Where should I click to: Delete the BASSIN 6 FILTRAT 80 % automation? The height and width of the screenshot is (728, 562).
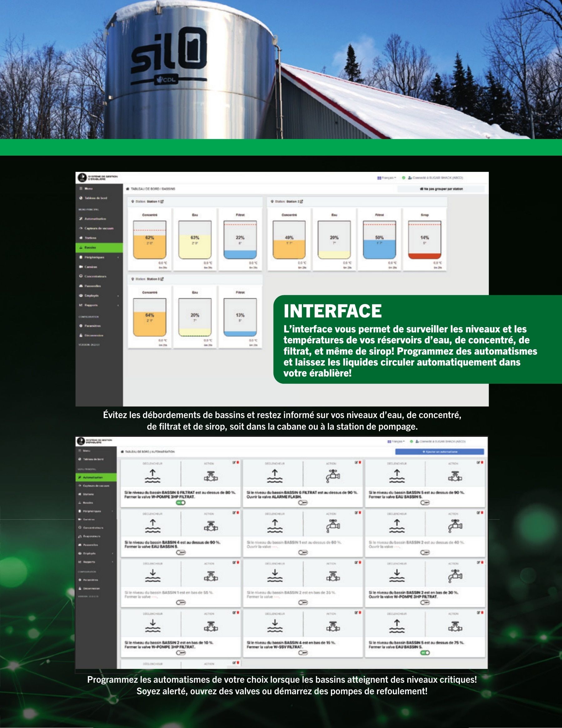click(238, 463)
